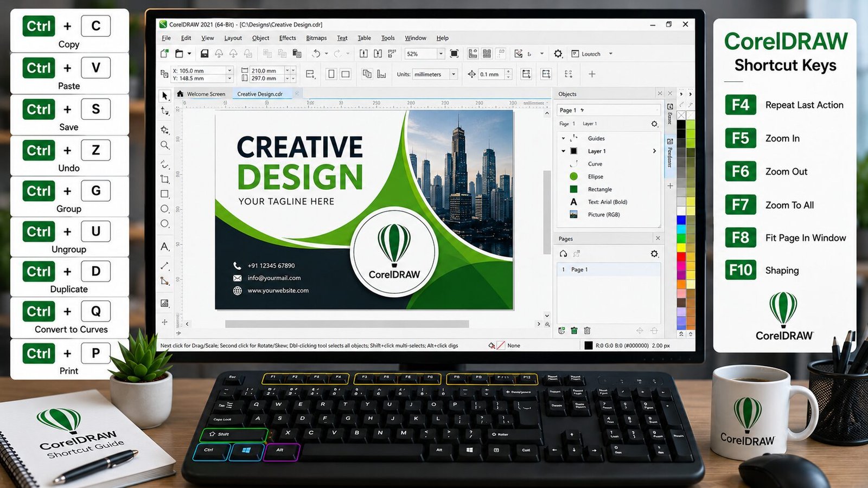Image resolution: width=868 pixels, height=488 pixels.
Task: Set page to landscape orientation
Action: (345, 74)
